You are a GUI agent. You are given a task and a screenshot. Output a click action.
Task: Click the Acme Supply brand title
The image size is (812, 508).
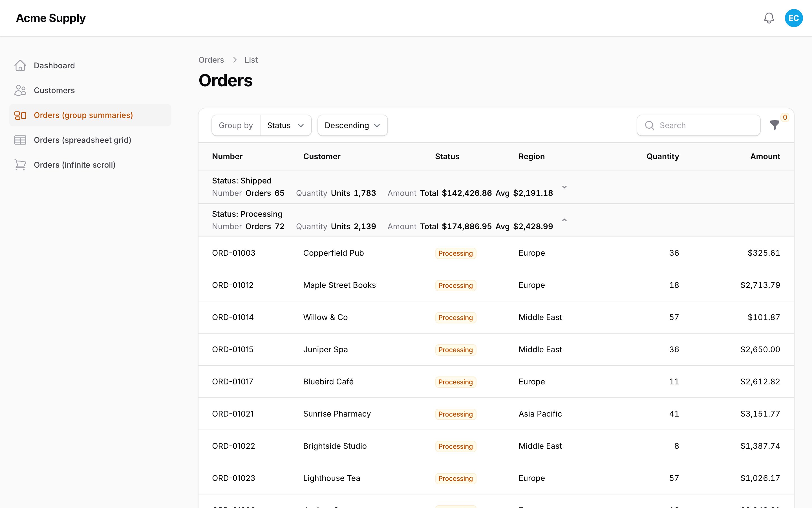51,18
